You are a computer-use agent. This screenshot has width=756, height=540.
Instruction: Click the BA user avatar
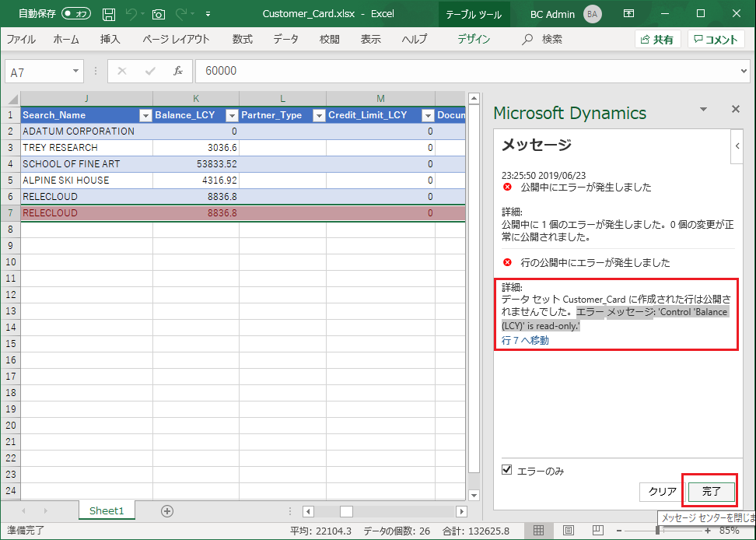(x=592, y=14)
